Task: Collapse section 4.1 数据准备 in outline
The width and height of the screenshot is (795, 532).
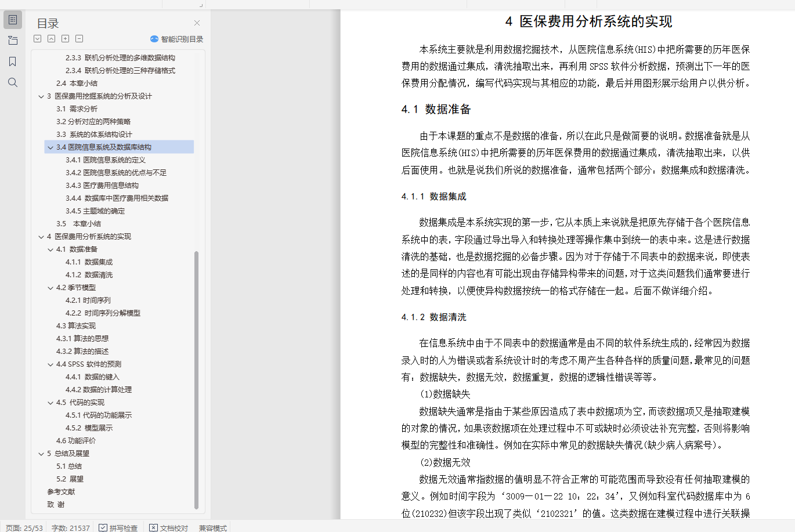Action: (50, 249)
